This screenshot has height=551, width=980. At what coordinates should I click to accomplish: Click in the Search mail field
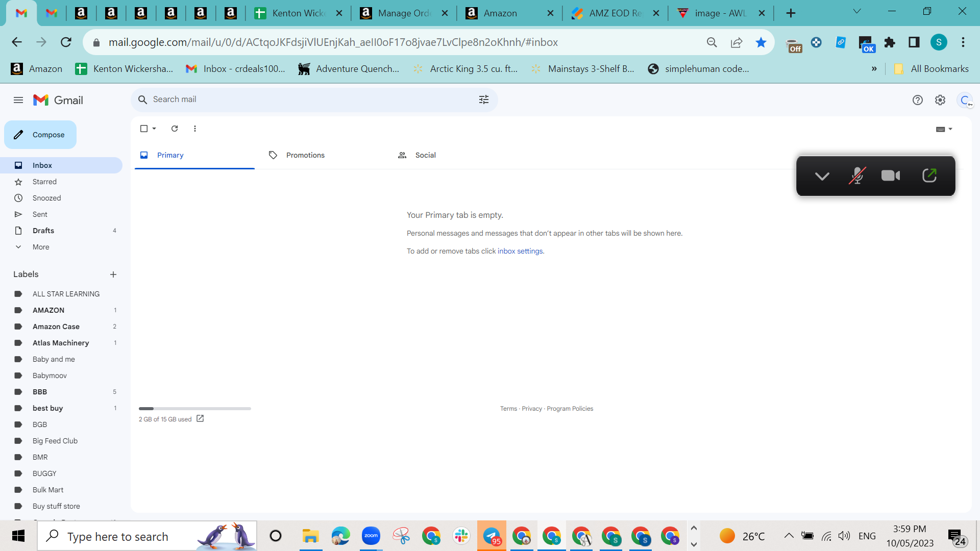pyautogui.click(x=314, y=99)
